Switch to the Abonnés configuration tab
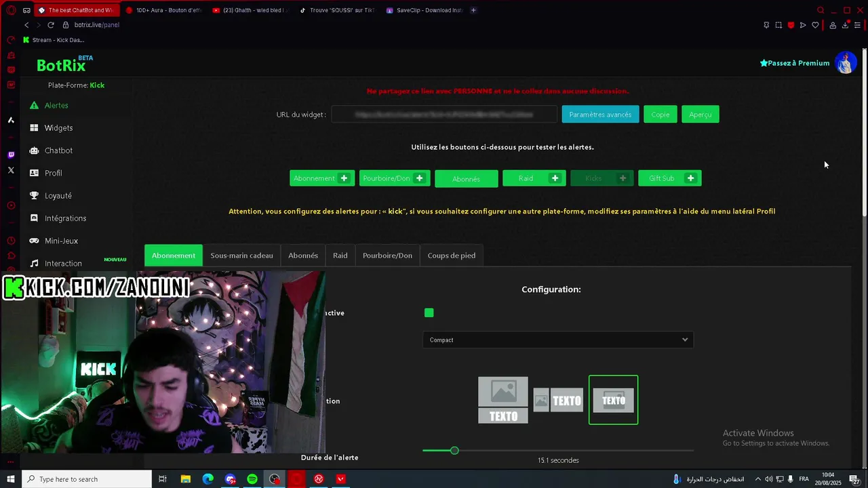 click(x=303, y=256)
